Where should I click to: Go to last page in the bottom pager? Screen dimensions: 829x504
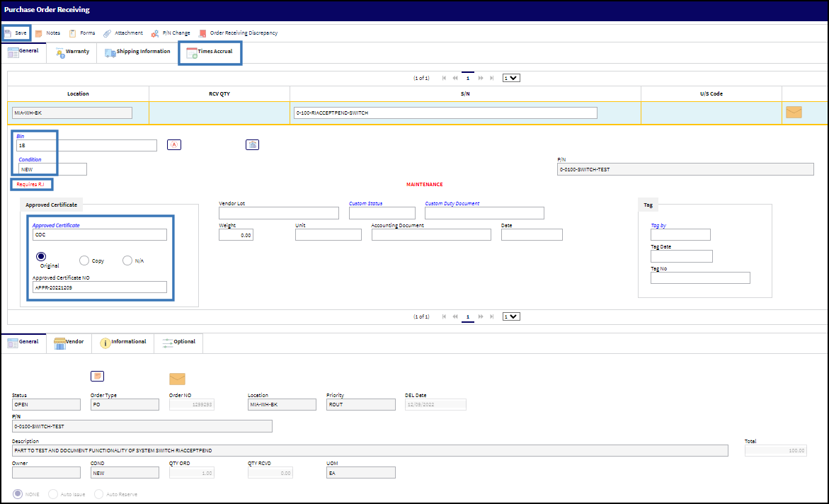click(492, 317)
